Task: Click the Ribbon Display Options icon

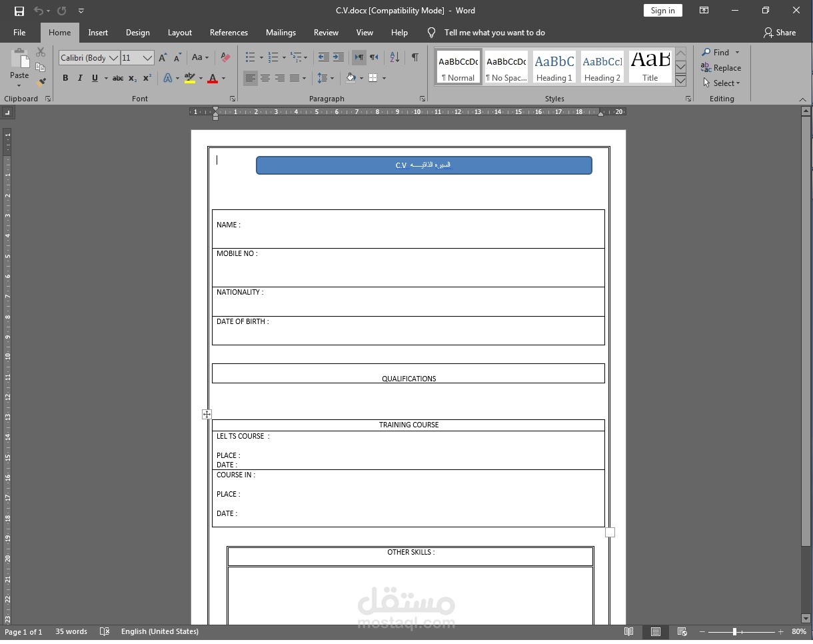Action: coord(704,11)
